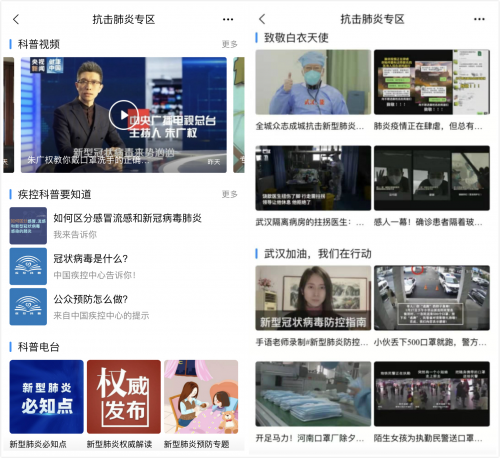The image size is (500, 458).
Task: Open 权威发布 radio tile
Action: [x=124, y=397]
